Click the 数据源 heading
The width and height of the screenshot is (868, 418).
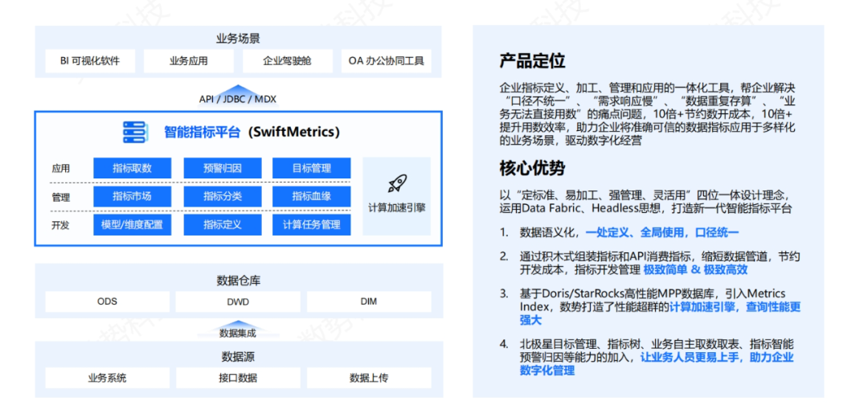tap(238, 357)
